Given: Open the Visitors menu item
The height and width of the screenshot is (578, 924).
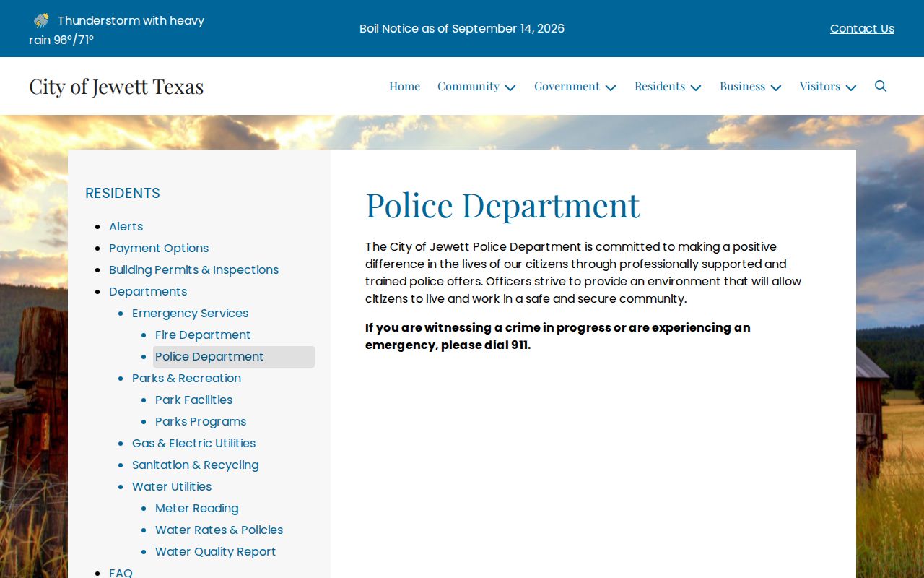Looking at the screenshot, I should point(820,86).
